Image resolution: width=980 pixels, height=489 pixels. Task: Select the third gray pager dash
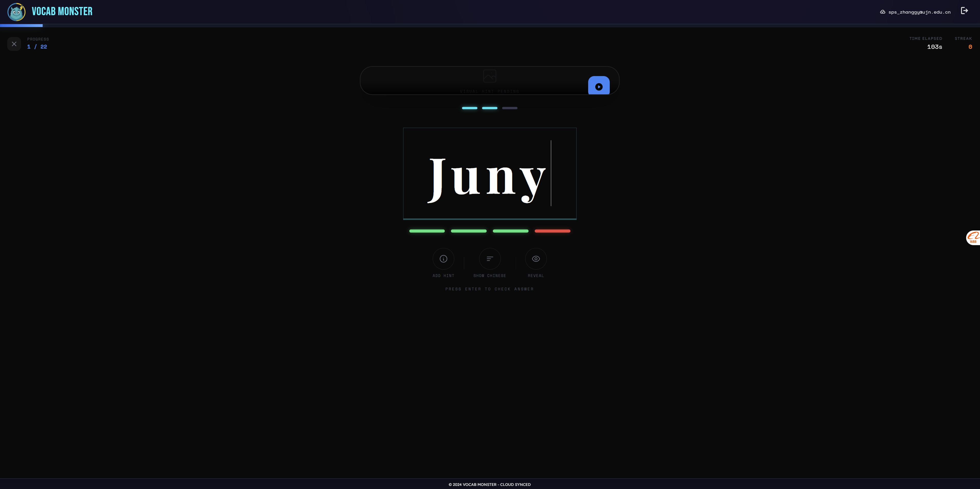pos(510,108)
